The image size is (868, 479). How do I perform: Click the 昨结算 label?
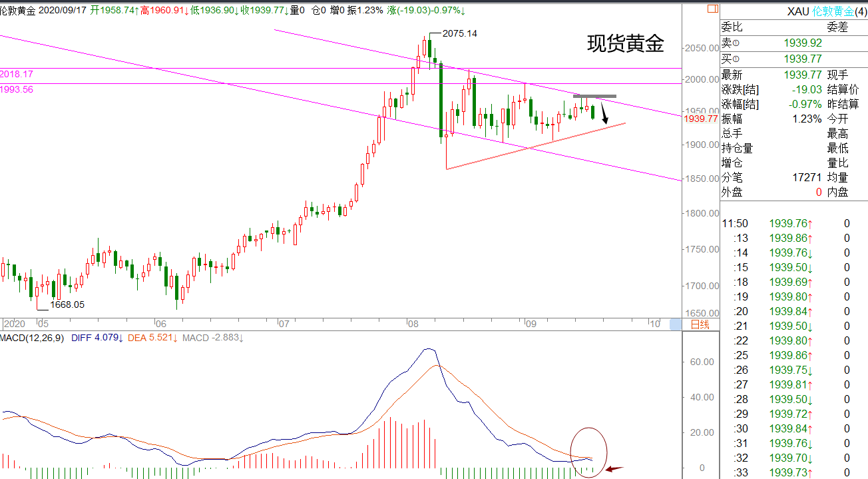click(842, 105)
